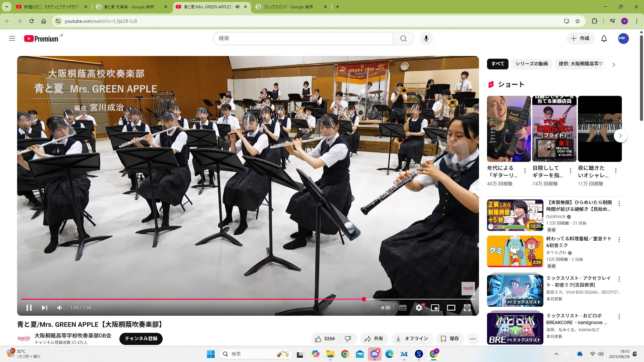Viewport: 644px width, 362px height.
Task: Select the シリーズの動画 filter chip
Action: pos(532,64)
